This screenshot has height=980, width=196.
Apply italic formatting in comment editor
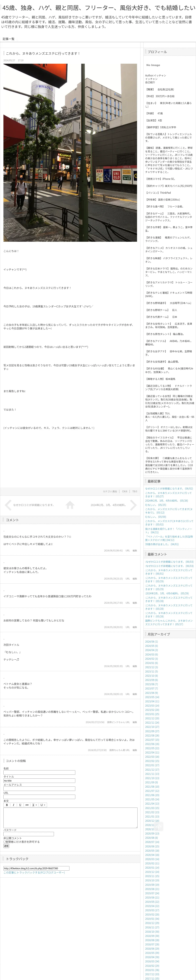click(x=13, y=805)
